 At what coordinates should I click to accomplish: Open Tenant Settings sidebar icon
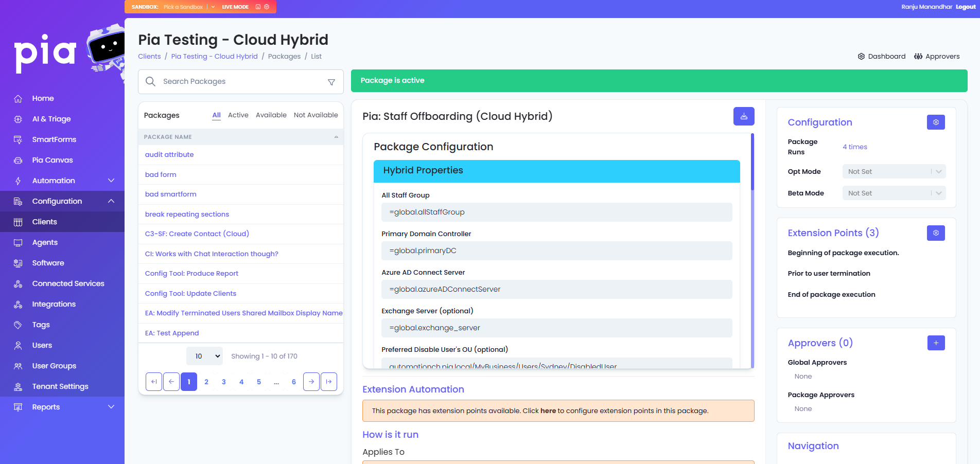coord(18,386)
